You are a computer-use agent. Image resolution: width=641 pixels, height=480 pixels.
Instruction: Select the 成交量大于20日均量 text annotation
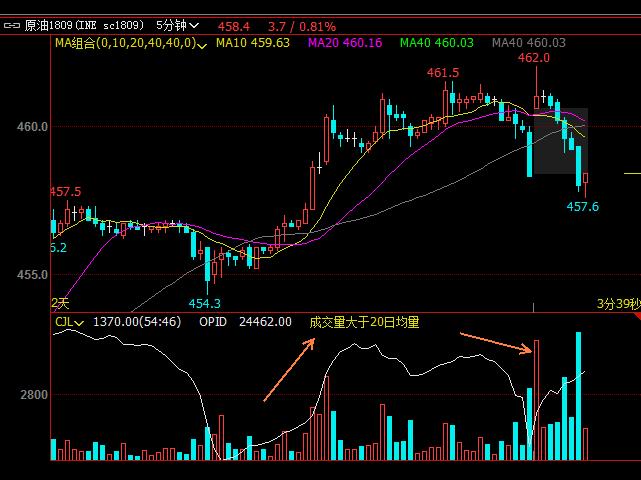(364, 322)
